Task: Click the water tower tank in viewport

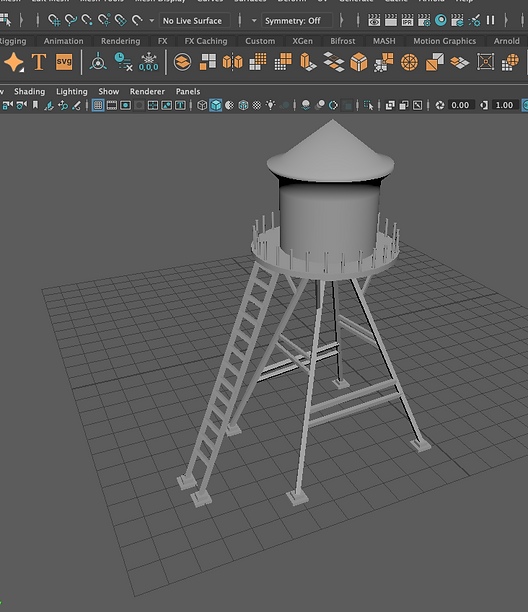Action: click(x=330, y=221)
